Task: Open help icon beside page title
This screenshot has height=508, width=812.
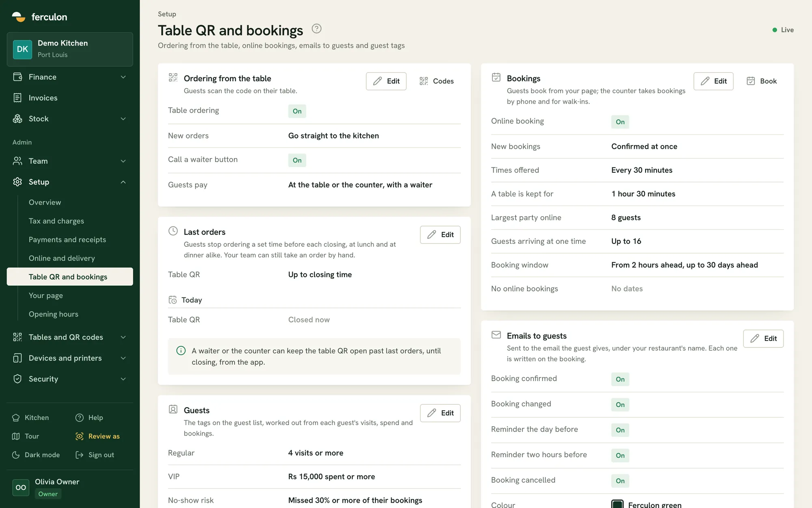Action: tap(316, 29)
